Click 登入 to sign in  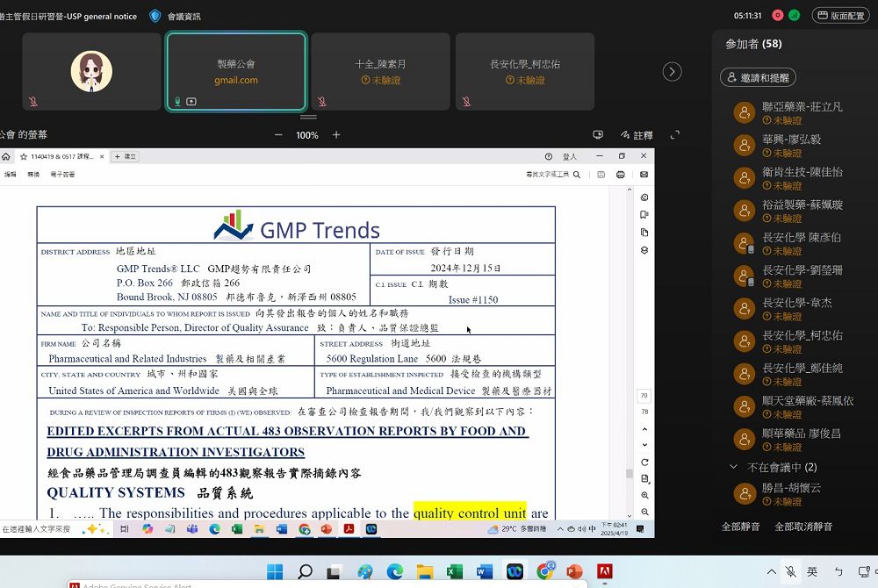tap(570, 156)
